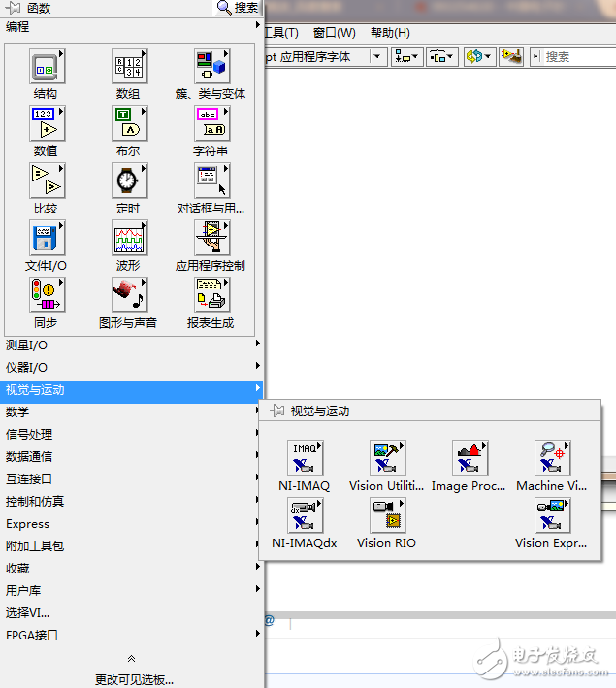This screenshot has width=616, height=688.
Task: Select the highlighted 视觉与运动 category
Action: 132,390
